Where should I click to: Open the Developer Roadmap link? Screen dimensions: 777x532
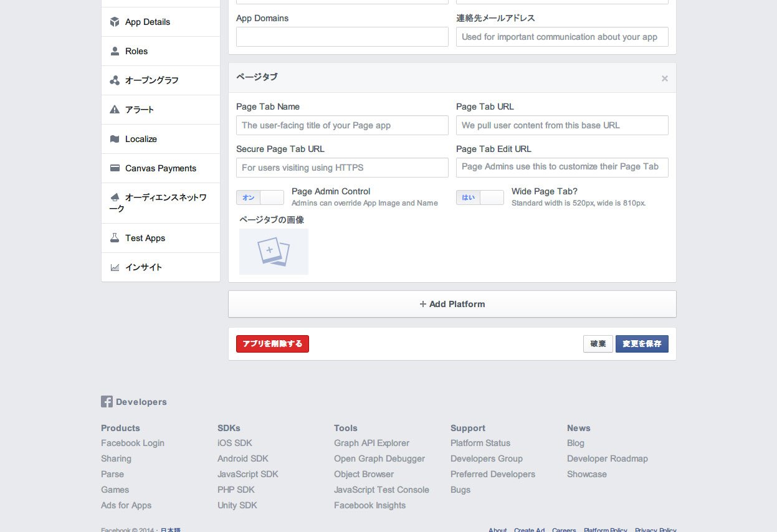608,458
